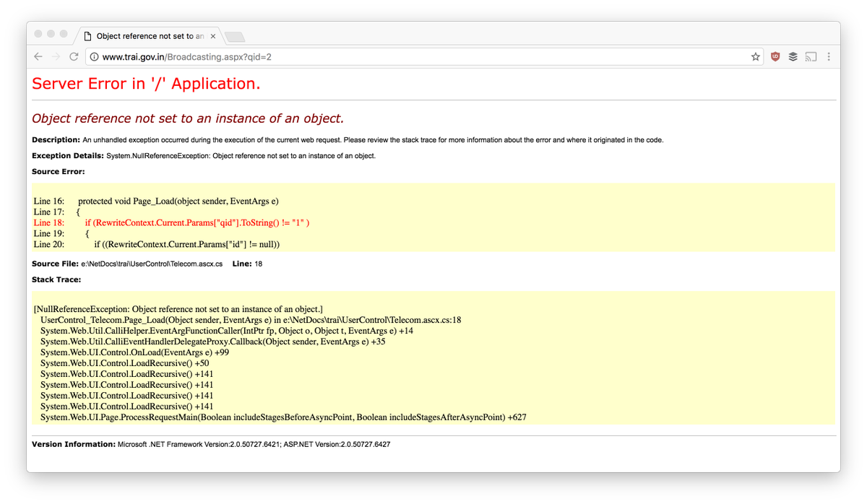Click 'Control.LoadRecursive() +50' line

tap(125, 363)
